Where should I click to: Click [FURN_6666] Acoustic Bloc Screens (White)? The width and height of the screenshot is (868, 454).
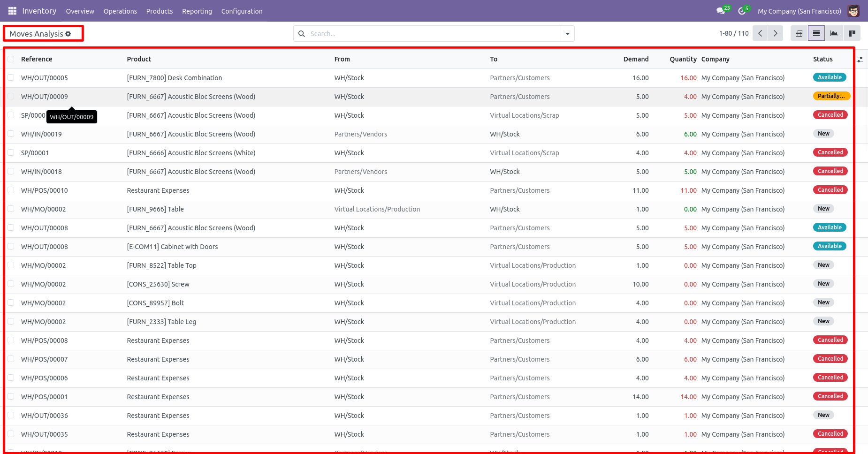pyautogui.click(x=191, y=153)
